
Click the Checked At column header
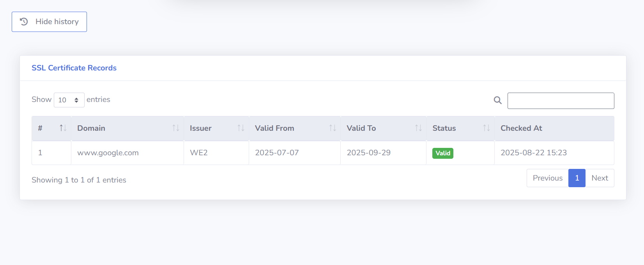coord(521,128)
